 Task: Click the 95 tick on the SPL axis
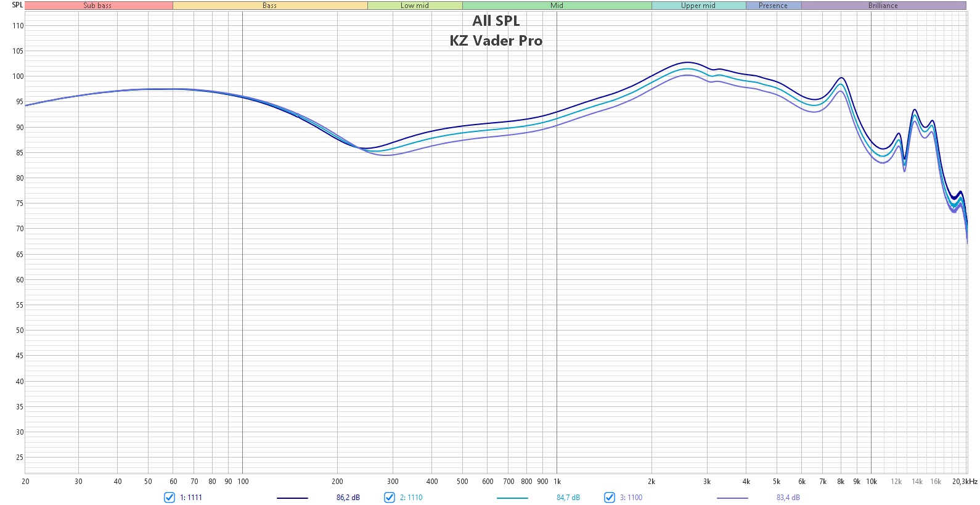[x=20, y=102]
